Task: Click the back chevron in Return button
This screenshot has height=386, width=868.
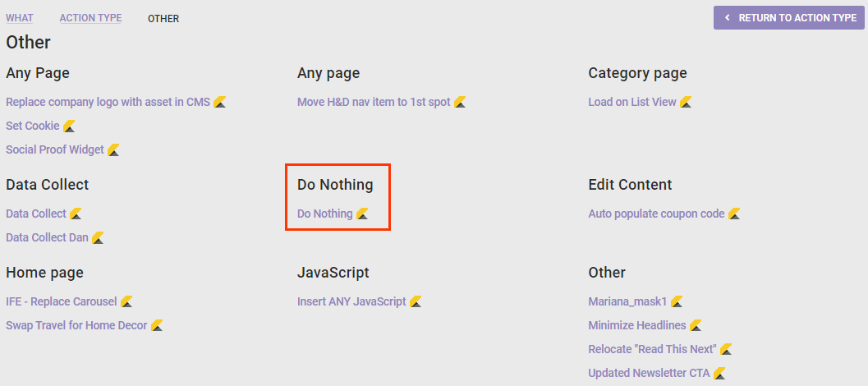Action: 727,18
